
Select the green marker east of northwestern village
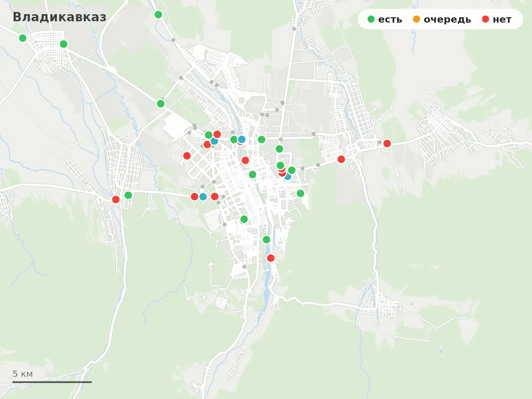click(63, 44)
